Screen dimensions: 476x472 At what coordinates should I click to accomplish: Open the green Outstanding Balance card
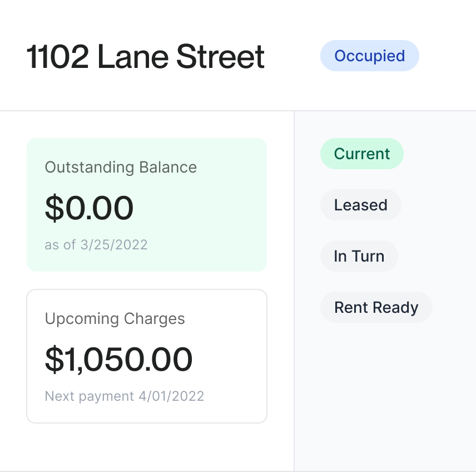147,204
